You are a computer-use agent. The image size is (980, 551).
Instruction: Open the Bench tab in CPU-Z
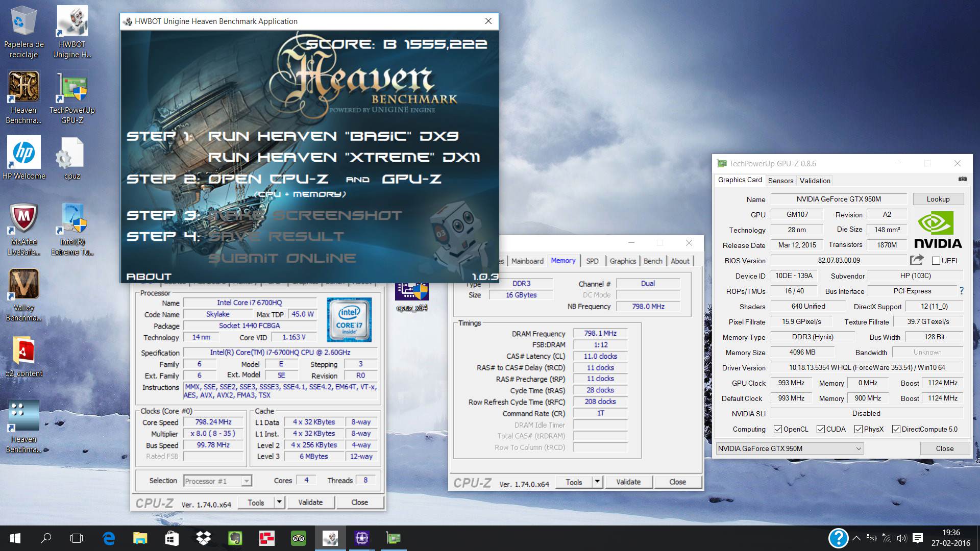click(653, 261)
